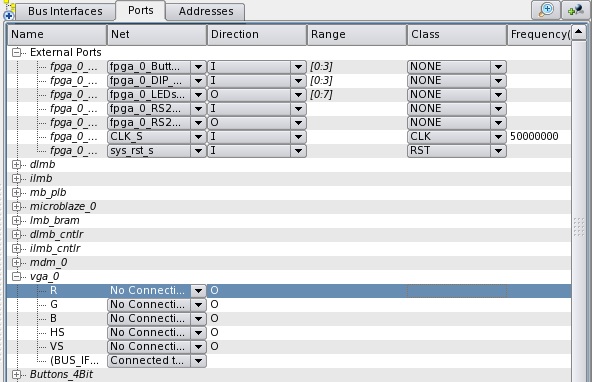Open the CLK_S net dropdown

coord(198,137)
